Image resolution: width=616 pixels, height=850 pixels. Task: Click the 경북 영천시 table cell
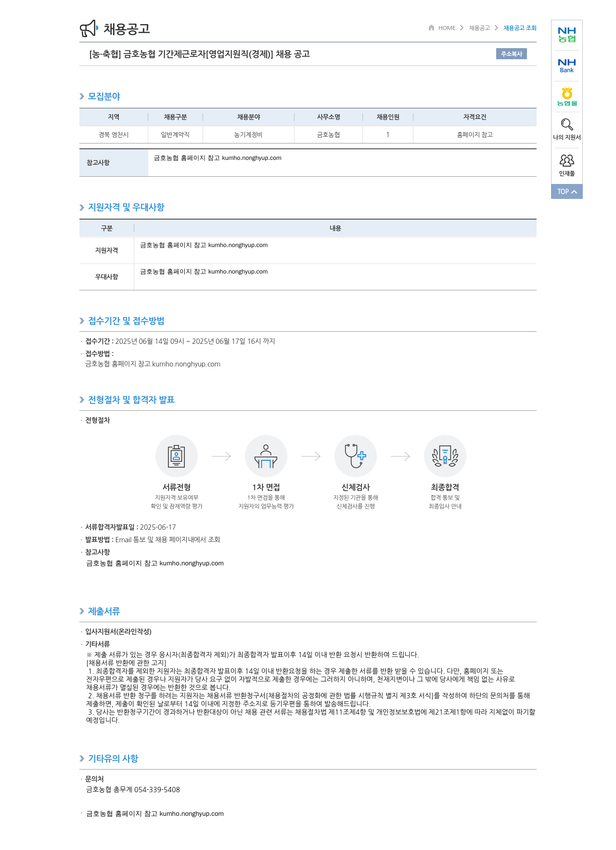[x=114, y=135]
